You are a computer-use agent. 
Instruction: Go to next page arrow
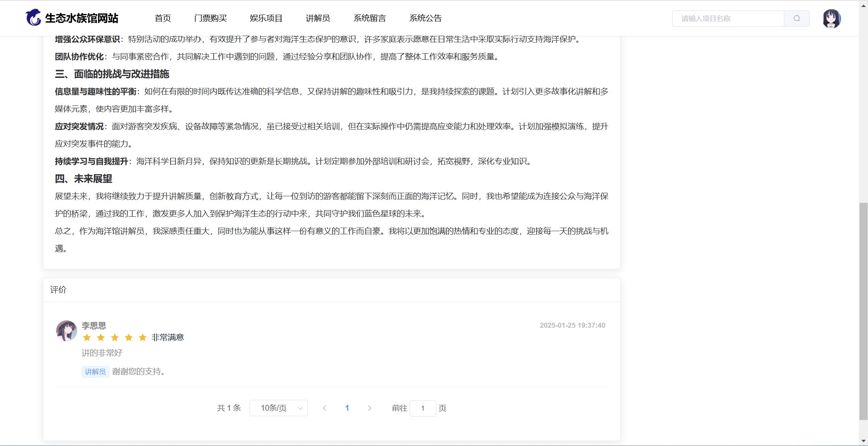[369, 408]
